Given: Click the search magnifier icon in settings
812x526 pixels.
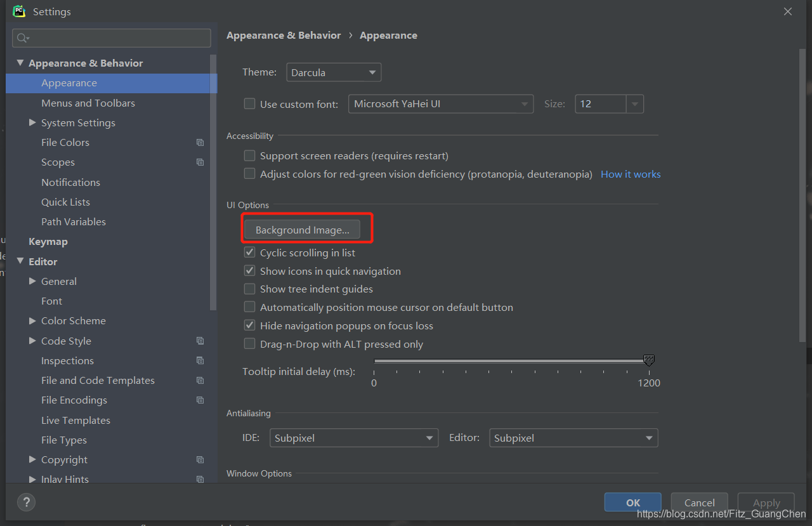Looking at the screenshot, I should [23, 38].
